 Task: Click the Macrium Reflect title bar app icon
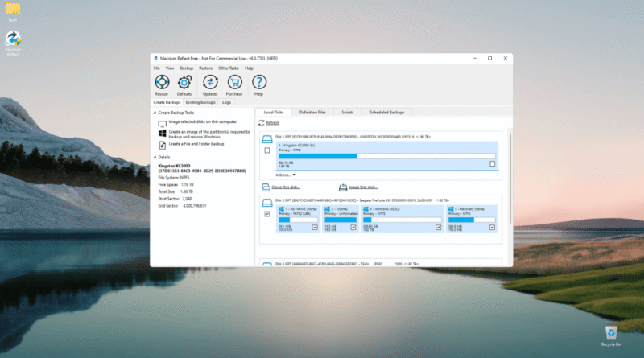[155, 58]
